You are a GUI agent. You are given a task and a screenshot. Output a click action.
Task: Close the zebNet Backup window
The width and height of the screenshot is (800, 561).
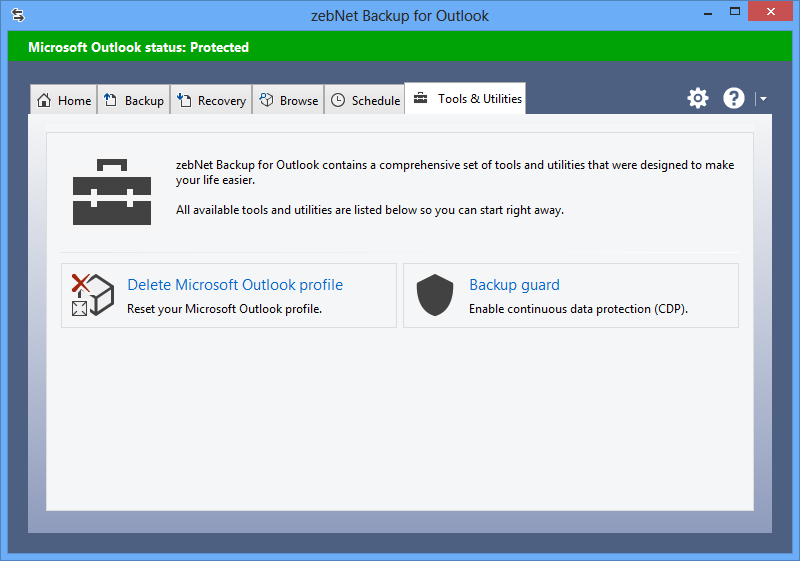(x=770, y=11)
